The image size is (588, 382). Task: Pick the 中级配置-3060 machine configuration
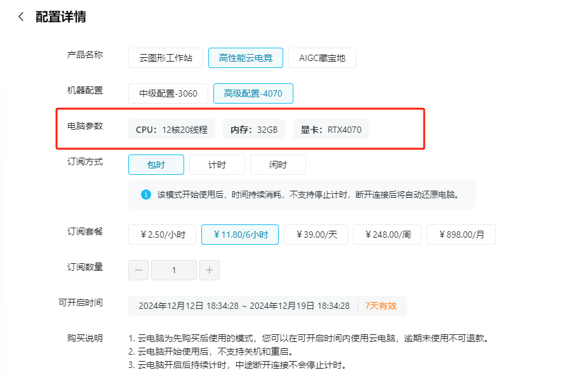point(168,93)
